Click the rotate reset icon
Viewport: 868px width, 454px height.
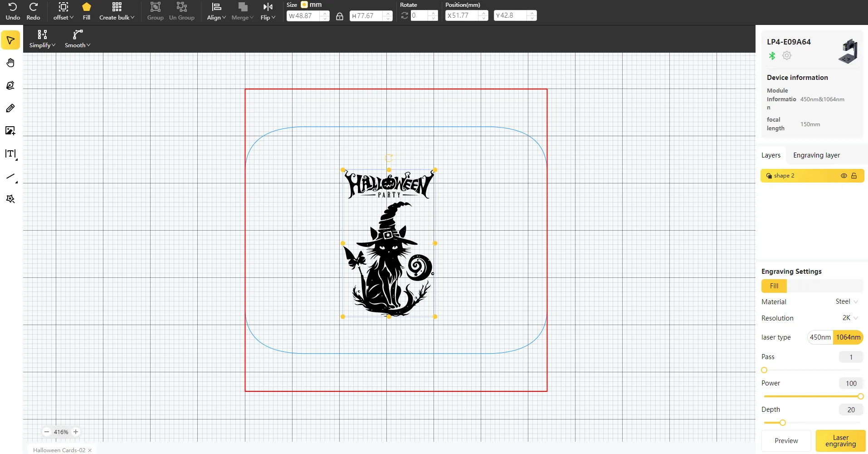(405, 15)
